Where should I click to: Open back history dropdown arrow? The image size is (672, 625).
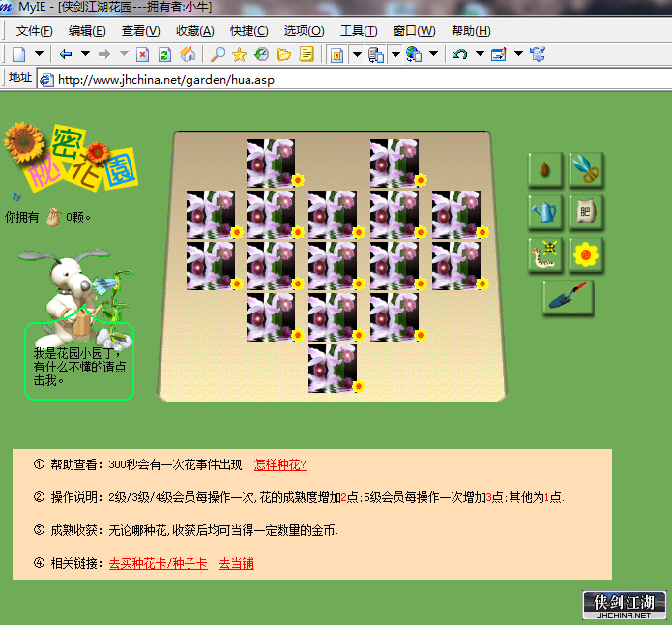point(86,54)
